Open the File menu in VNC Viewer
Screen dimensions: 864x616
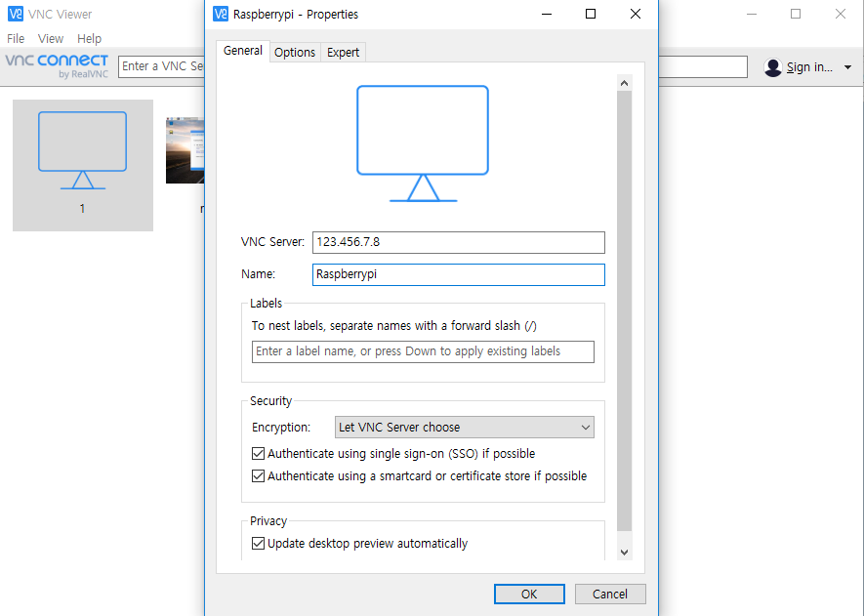pos(16,39)
